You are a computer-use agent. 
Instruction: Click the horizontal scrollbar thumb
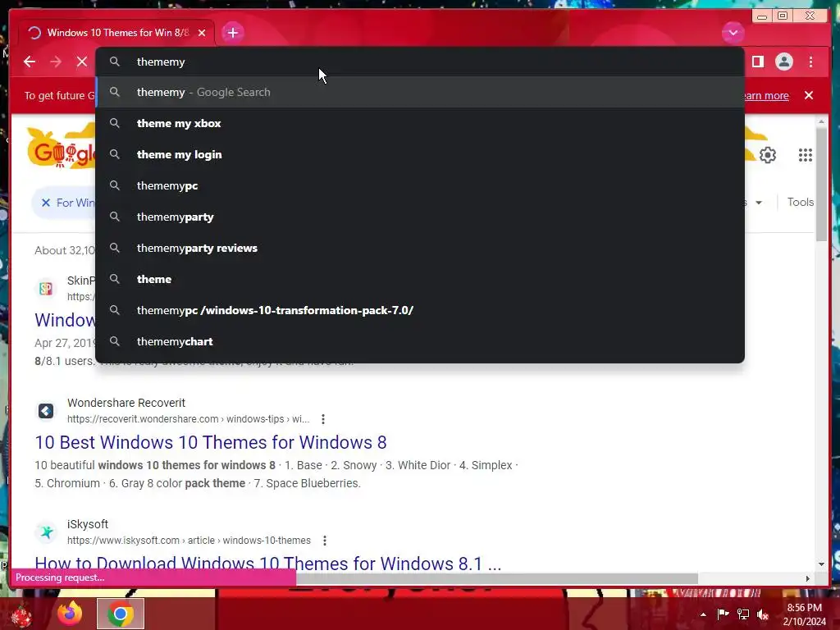496,578
